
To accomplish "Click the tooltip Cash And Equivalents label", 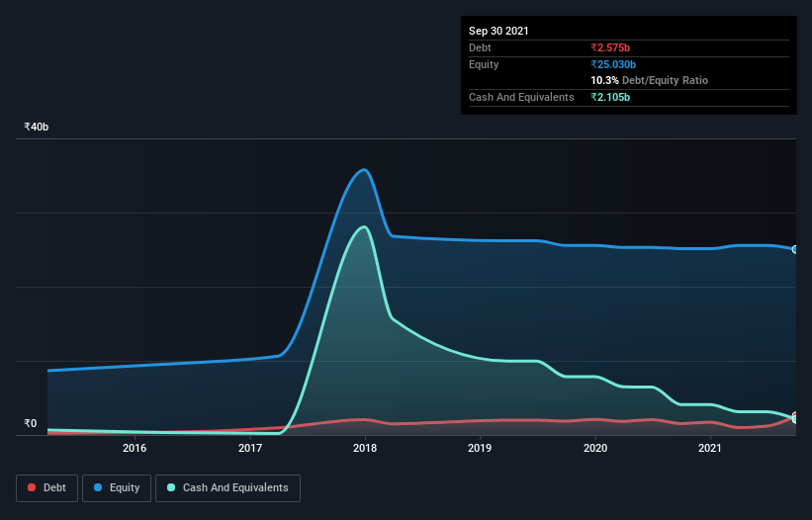I will (x=521, y=97).
